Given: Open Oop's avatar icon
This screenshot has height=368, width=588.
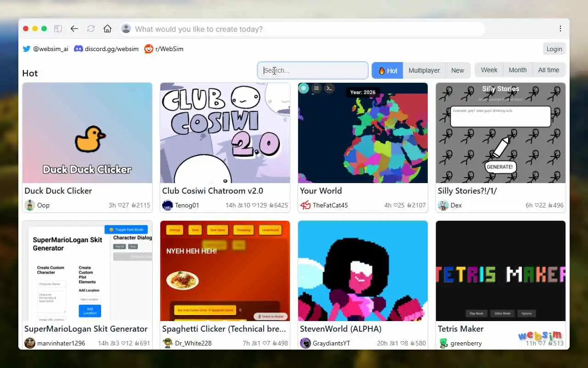Looking at the screenshot, I should 30,205.
